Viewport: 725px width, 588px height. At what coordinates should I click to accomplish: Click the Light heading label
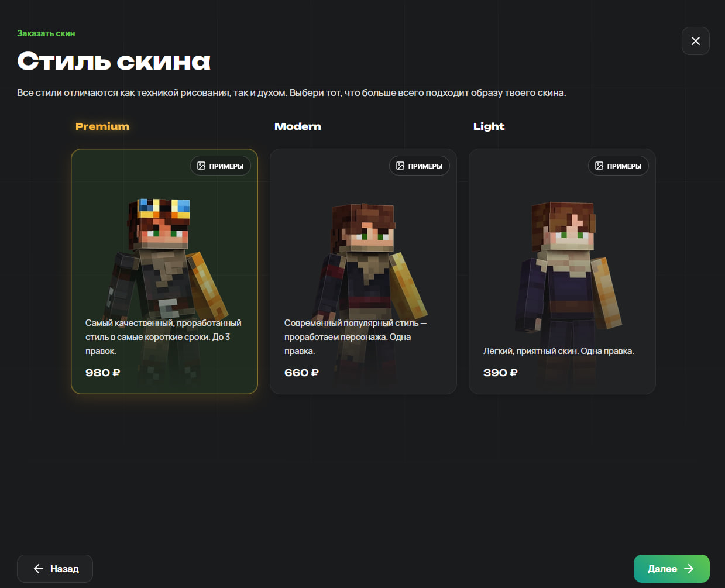tap(489, 126)
